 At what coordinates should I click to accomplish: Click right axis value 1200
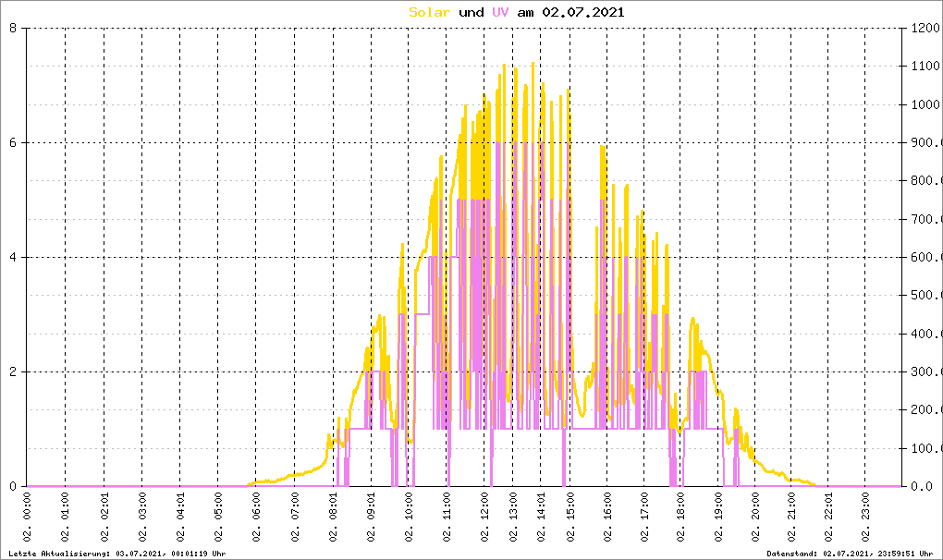[926, 28]
